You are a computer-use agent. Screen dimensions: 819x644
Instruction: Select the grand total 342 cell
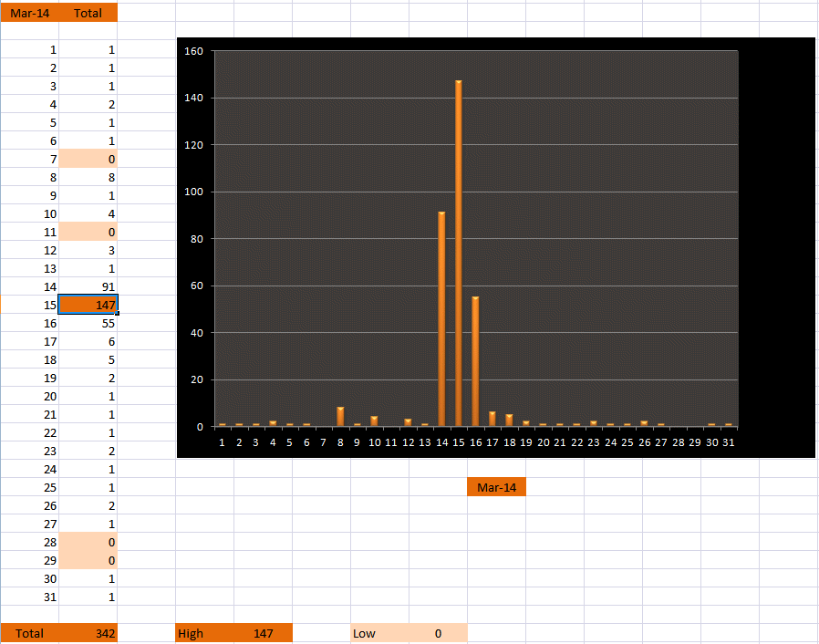pos(88,633)
